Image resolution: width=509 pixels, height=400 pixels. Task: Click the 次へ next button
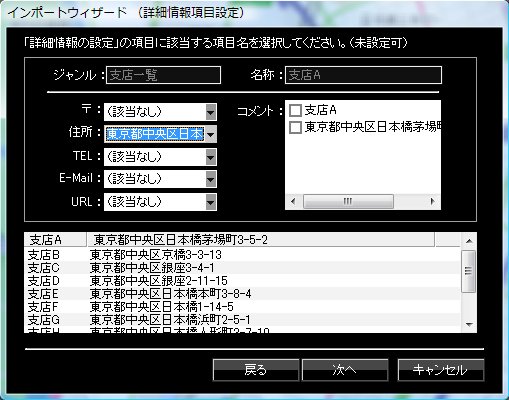pos(345,370)
